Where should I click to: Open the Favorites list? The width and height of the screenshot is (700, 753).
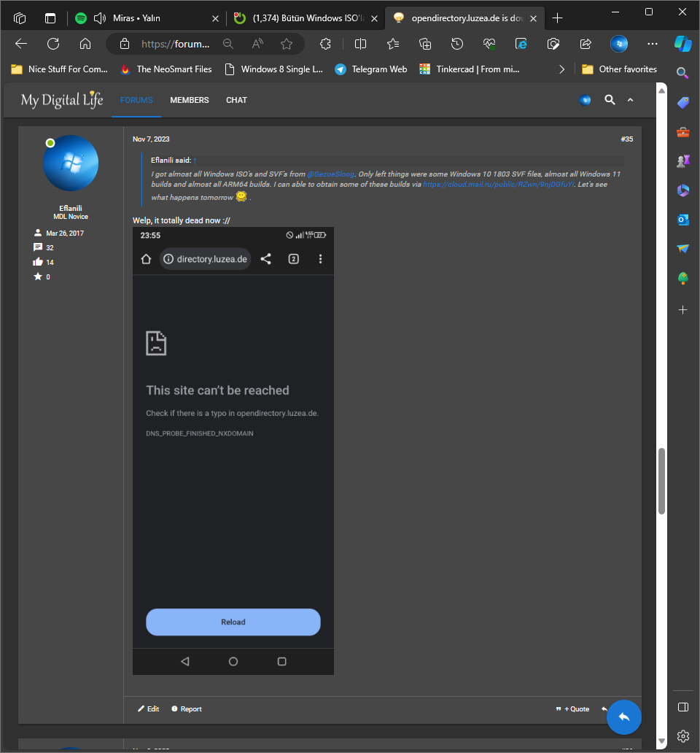coord(393,44)
